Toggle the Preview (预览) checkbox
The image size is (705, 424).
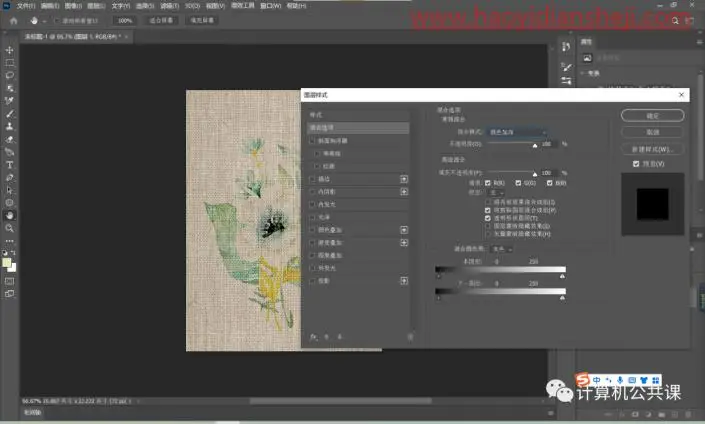636,164
